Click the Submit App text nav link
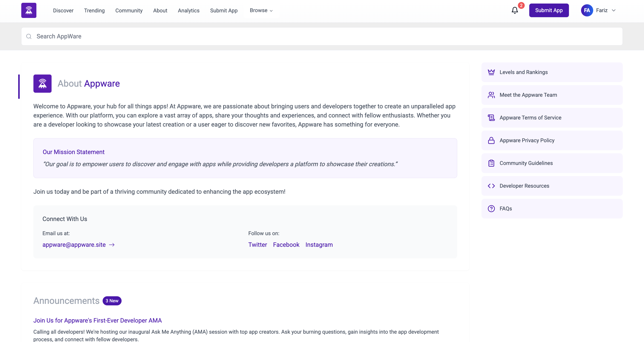The width and height of the screenshot is (644, 342). [224, 10]
